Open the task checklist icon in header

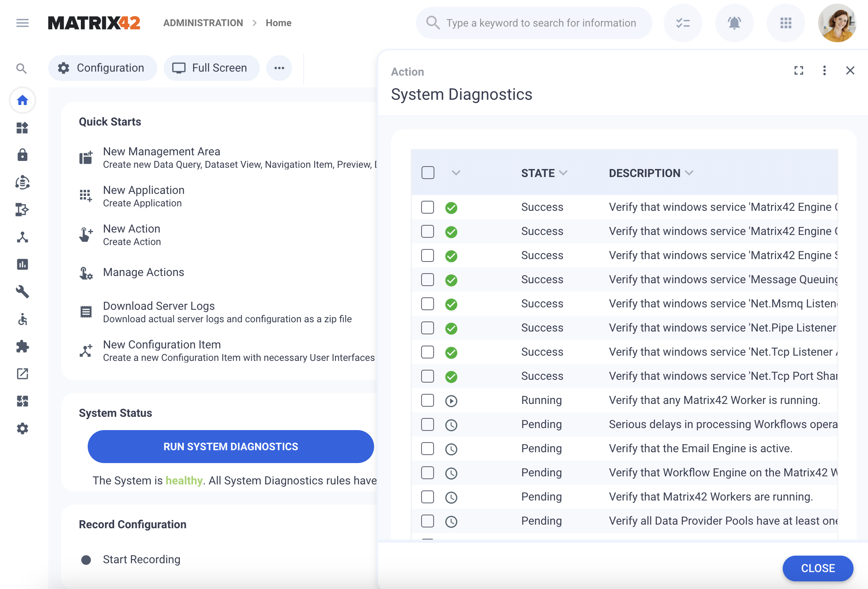pyautogui.click(x=683, y=23)
